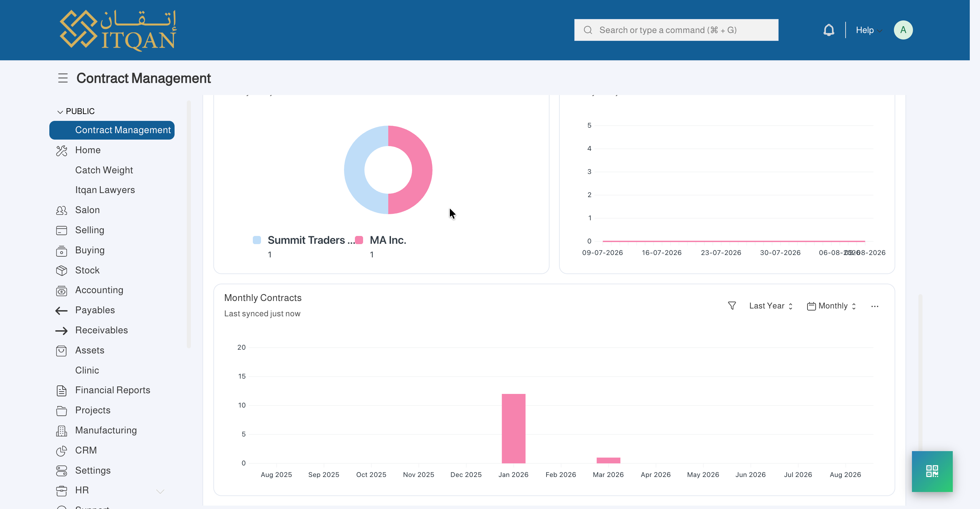The width and height of the screenshot is (980, 509).
Task: Click the Stock box icon in the sidebar
Action: 61,270
